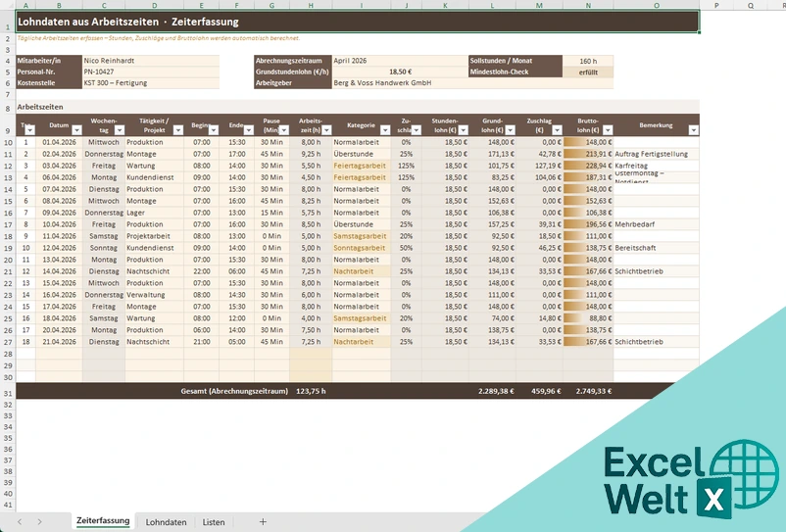Image resolution: width=786 pixels, height=532 pixels.
Task: Select the Mindestlohn-Check result erfüllt
Action: [x=588, y=73]
